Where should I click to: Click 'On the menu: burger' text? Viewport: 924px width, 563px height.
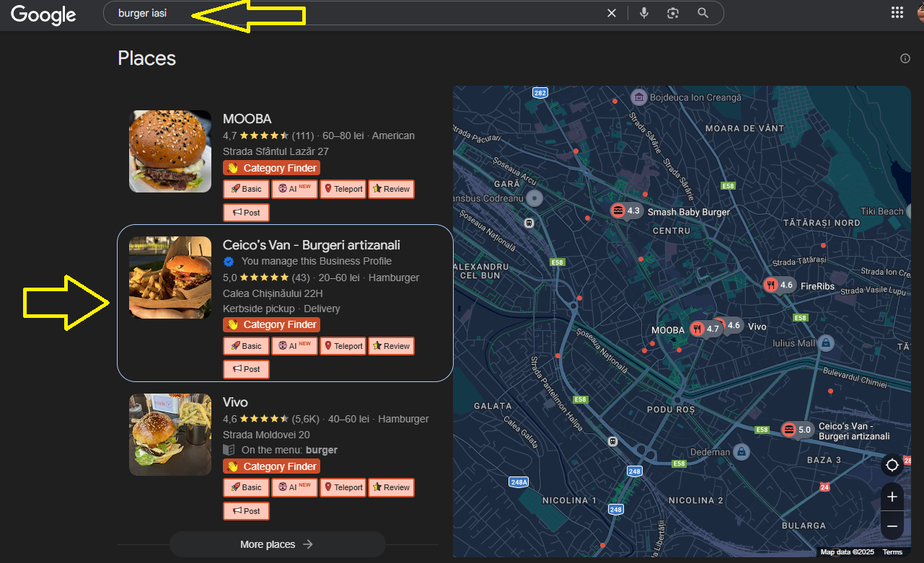pos(289,450)
